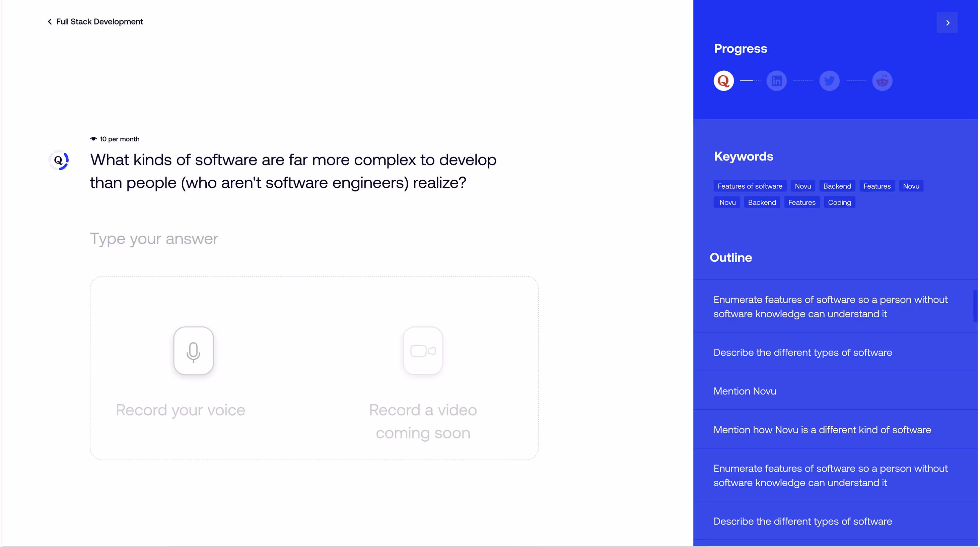Select the Reddit progress step icon

pyautogui.click(x=882, y=81)
